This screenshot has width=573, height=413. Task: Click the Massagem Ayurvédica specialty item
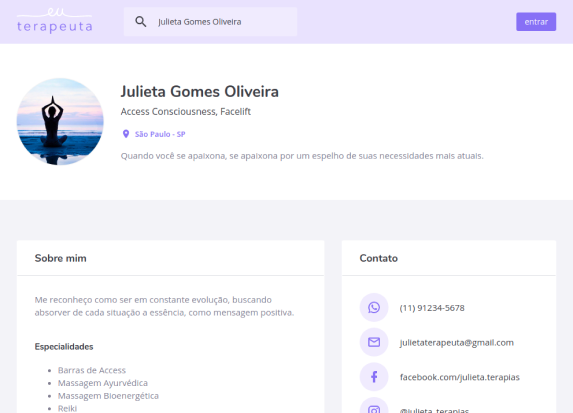pos(103,383)
